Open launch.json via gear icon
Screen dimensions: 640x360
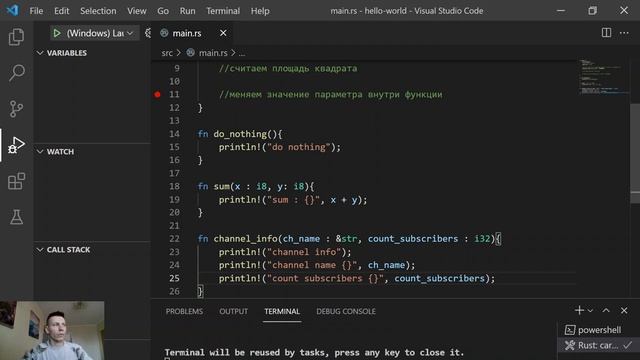coord(148,33)
